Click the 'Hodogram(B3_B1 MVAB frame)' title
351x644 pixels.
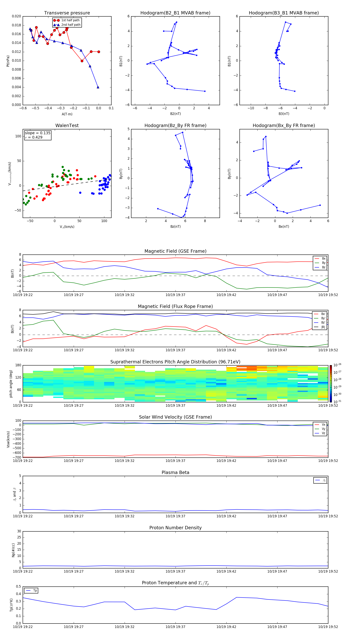[284, 13]
